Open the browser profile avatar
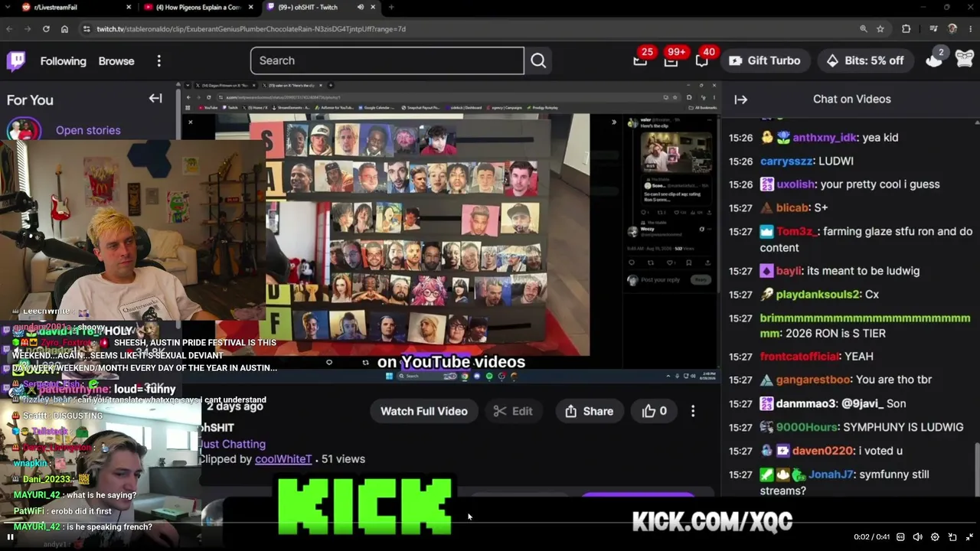The image size is (980, 551). (952, 29)
